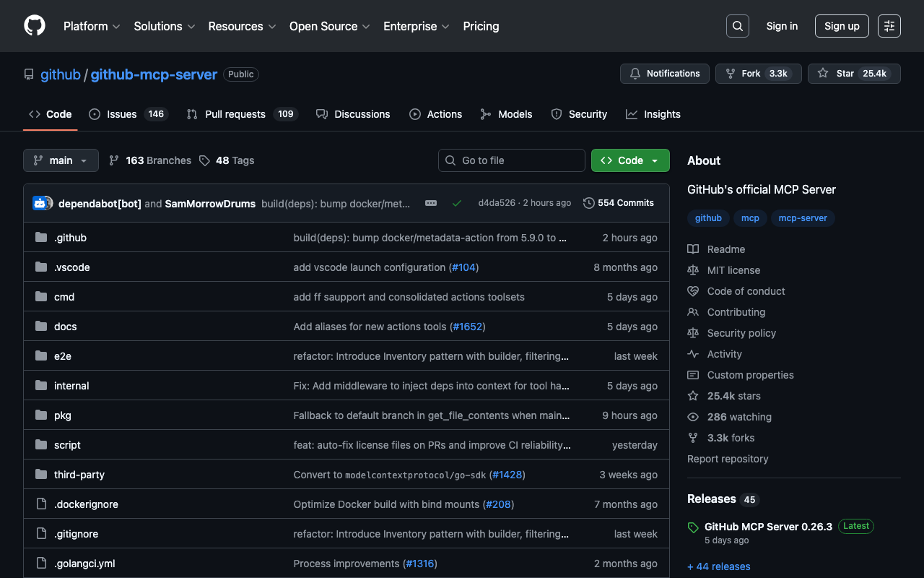Open the 554 Commits history link

619,203
